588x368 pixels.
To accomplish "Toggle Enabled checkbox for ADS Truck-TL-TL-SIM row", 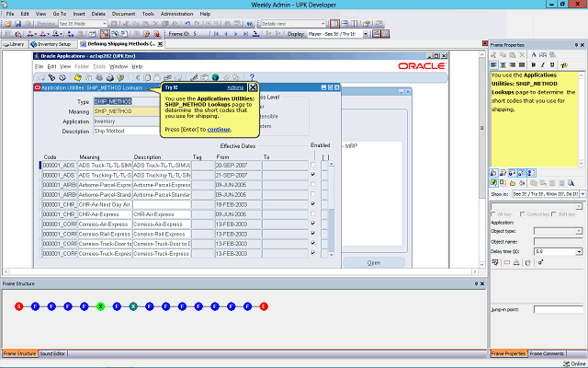I will coord(313,165).
